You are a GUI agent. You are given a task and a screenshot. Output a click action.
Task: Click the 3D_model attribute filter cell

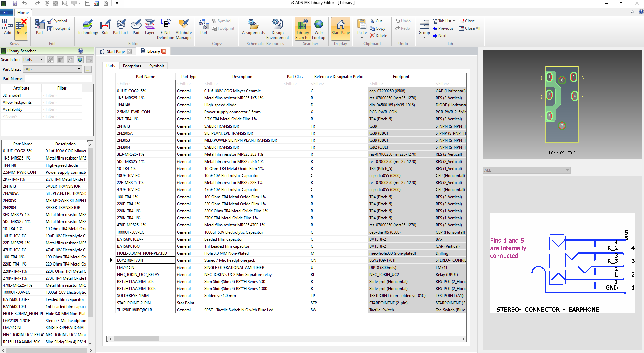point(62,95)
